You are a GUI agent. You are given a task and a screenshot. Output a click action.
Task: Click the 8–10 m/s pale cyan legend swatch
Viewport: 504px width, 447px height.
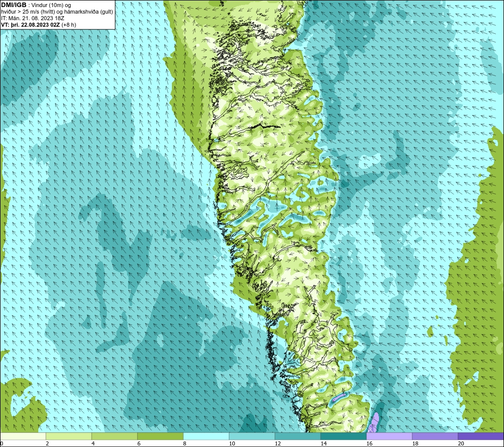206,436
